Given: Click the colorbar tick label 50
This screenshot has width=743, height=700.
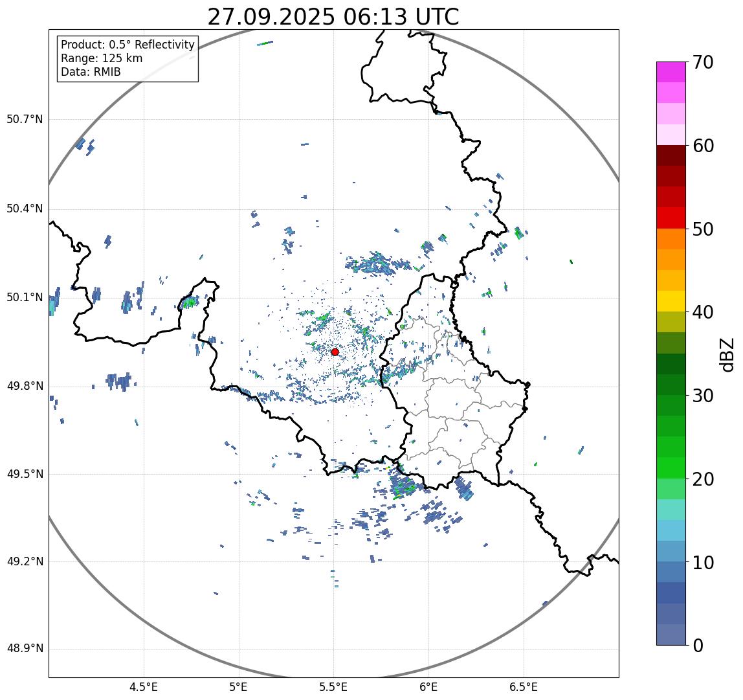Looking at the screenshot, I should click(703, 229).
